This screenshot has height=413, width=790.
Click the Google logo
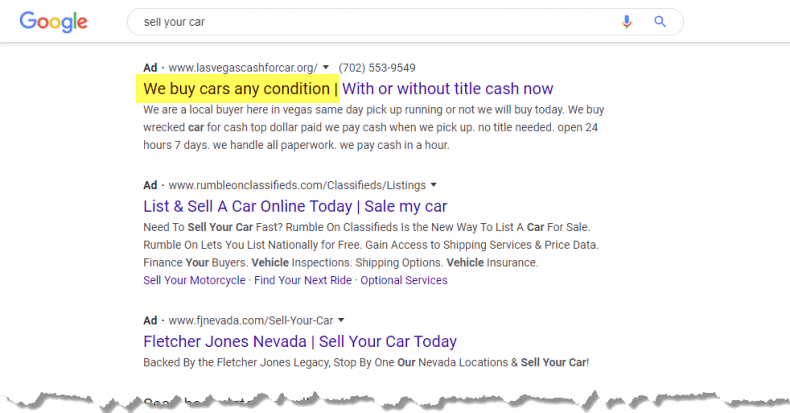53,21
